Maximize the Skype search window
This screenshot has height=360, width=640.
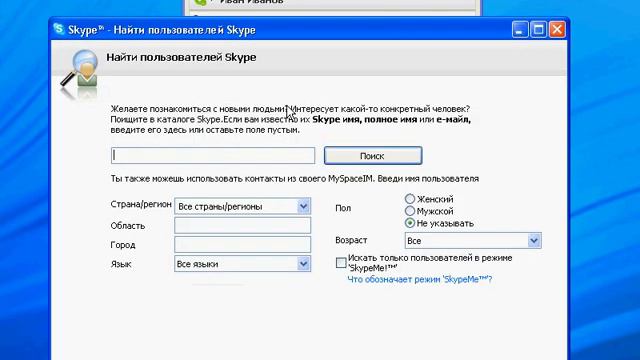click(x=538, y=30)
